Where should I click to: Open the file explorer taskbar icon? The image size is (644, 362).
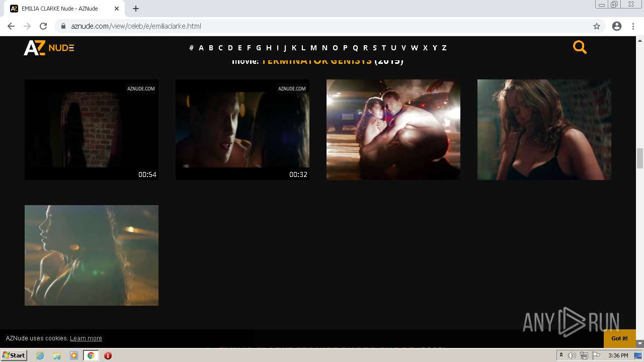(x=57, y=355)
